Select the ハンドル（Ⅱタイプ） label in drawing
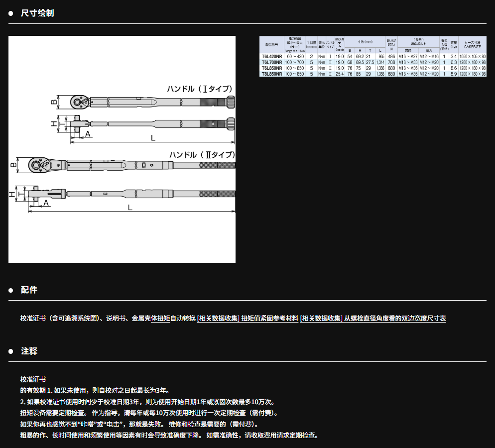Viewport: 495px width, 448px height. 202,155
